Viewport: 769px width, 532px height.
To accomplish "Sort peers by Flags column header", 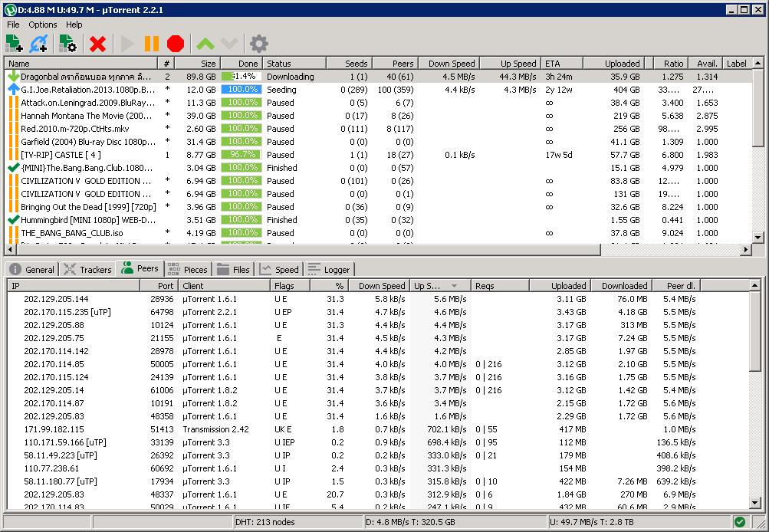I will [290, 285].
